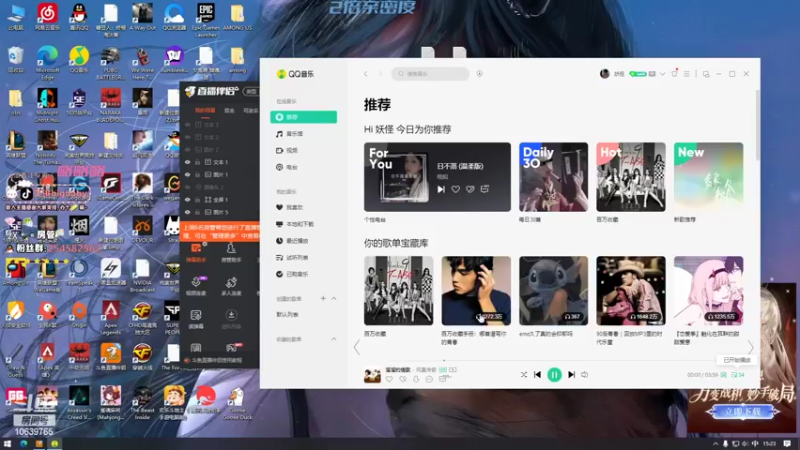The height and width of the screenshot is (450, 800).
Task: Open Windows Start menu
Action: (7, 444)
